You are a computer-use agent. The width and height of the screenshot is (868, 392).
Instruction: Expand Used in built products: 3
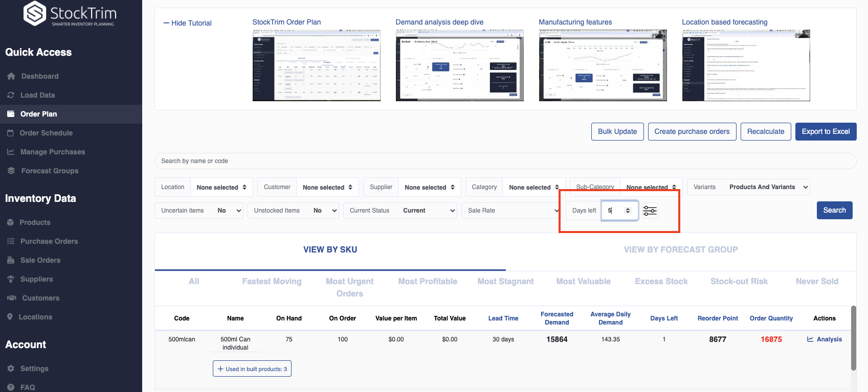252,369
